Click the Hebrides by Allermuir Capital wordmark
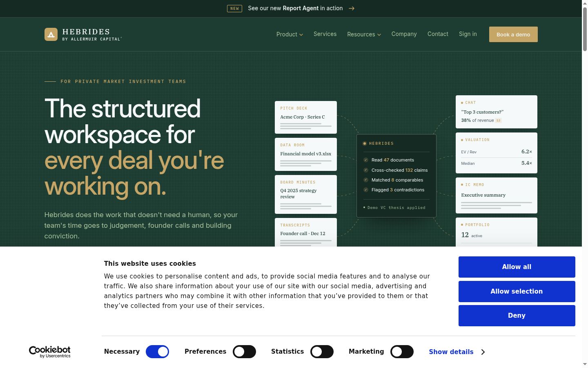Screen dimensions: 588x368 coord(92,34)
